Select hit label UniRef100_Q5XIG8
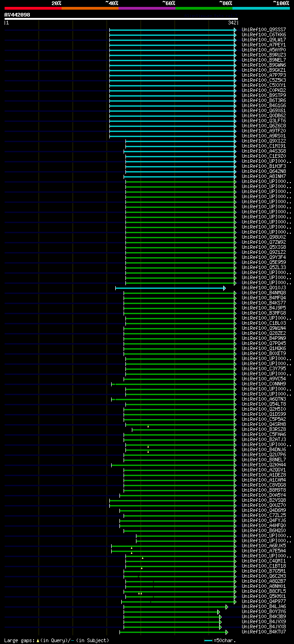The width and height of the screenshot is (294, 644). [264, 247]
